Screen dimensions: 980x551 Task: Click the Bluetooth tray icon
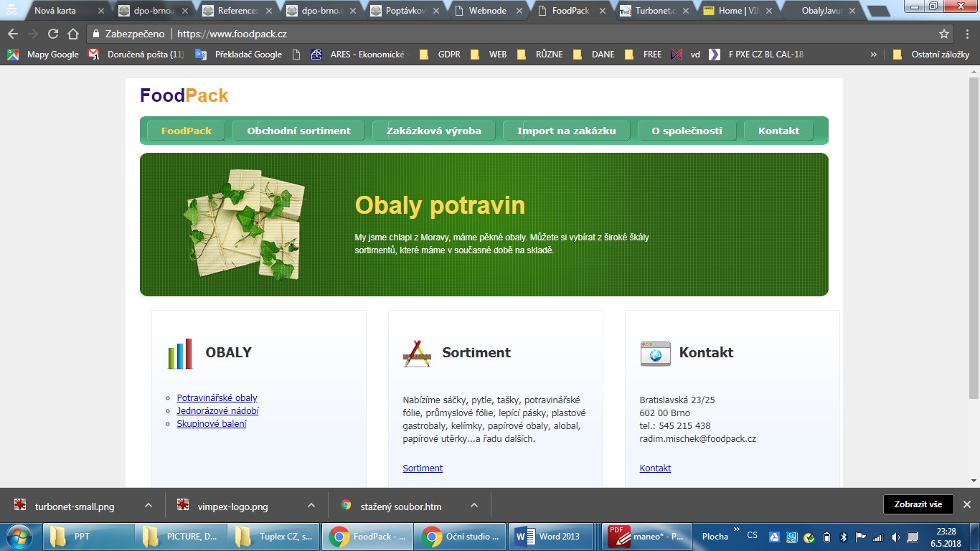(844, 537)
